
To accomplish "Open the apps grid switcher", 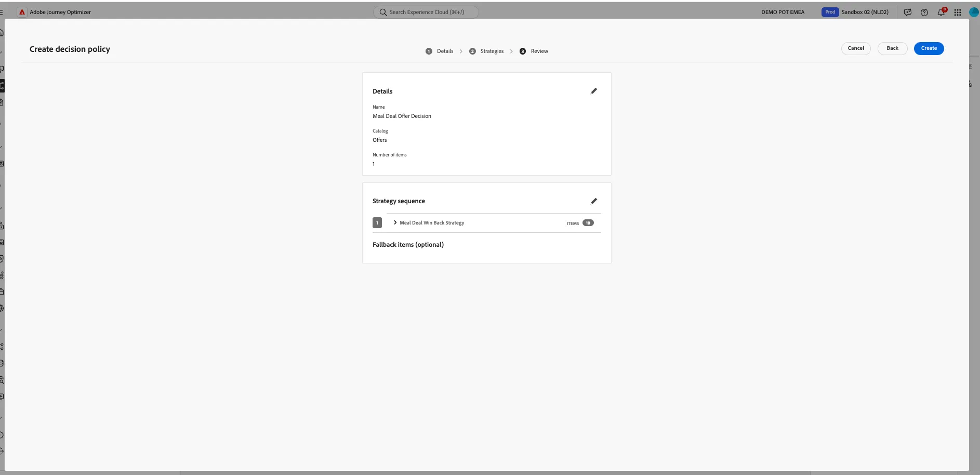I will (958, 12).
